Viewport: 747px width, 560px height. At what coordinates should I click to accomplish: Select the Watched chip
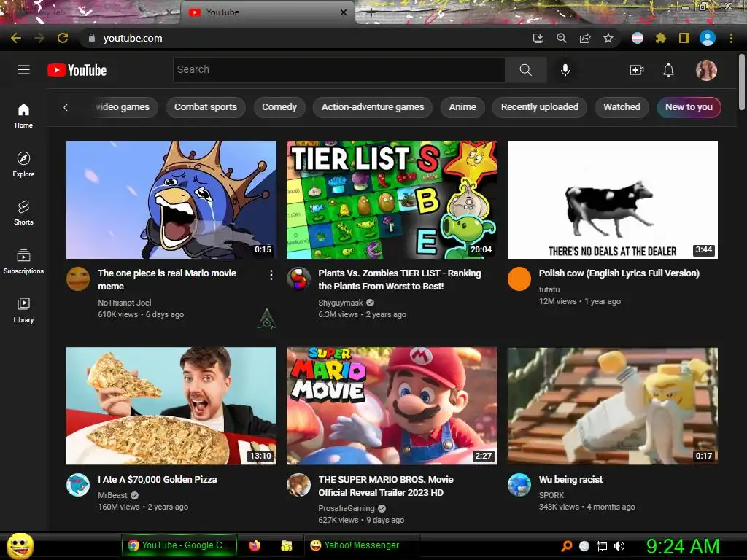pos(622,107)
